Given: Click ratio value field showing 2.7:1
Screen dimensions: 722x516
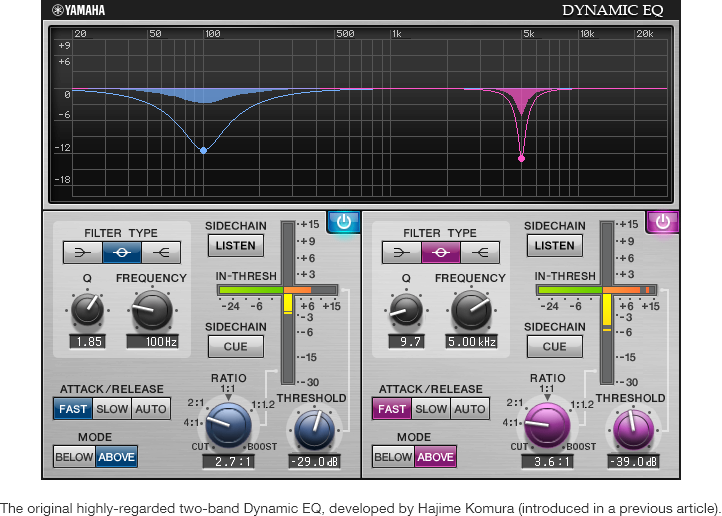Looking at the screenshot, I should [x=228, y=461].
